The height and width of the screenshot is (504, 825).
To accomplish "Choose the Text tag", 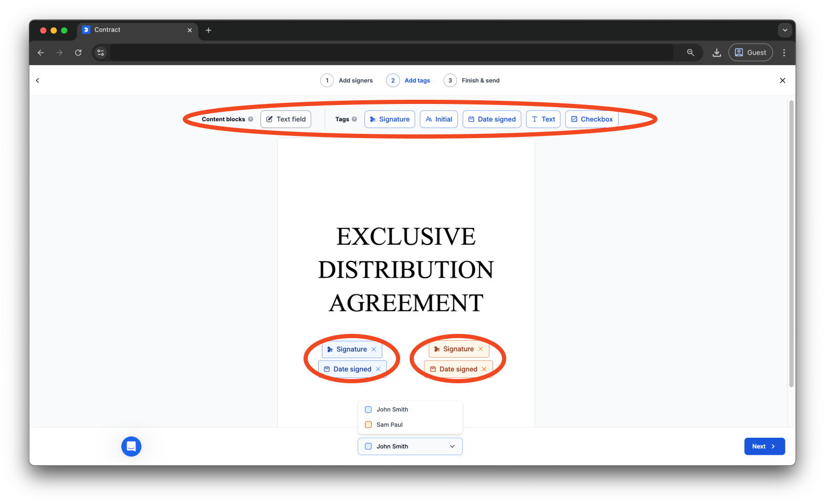I will coord(544,119).
